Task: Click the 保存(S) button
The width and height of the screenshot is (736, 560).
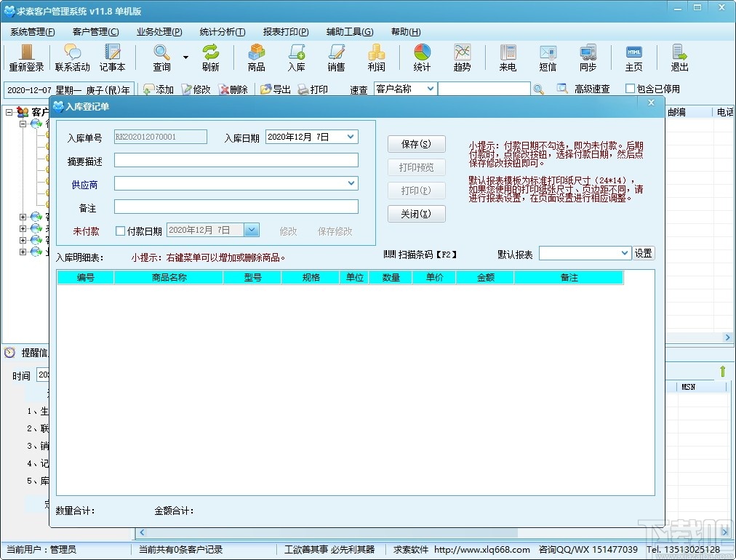Action: click(x=416, y=144)
